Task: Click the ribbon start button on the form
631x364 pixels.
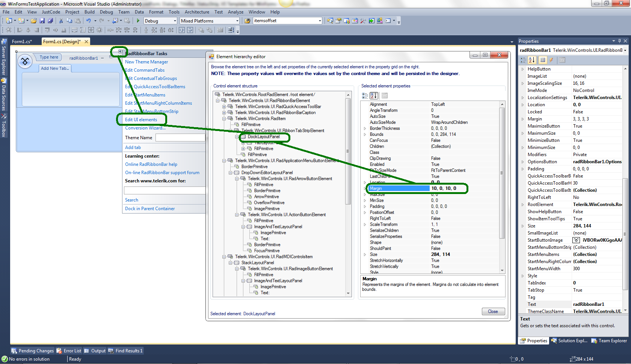Action: (25, 61)
